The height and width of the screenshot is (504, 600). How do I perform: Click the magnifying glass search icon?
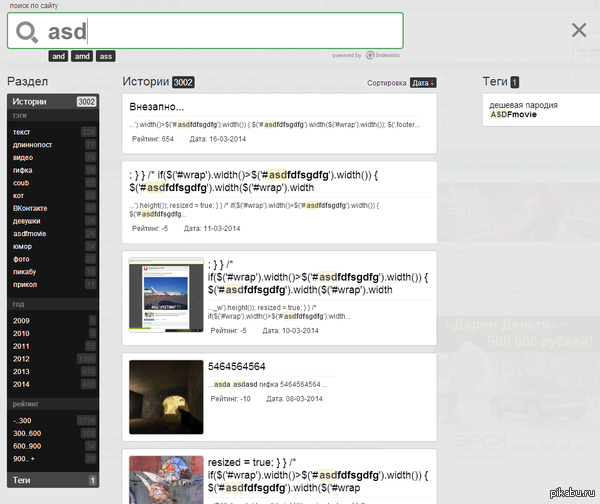28,32
